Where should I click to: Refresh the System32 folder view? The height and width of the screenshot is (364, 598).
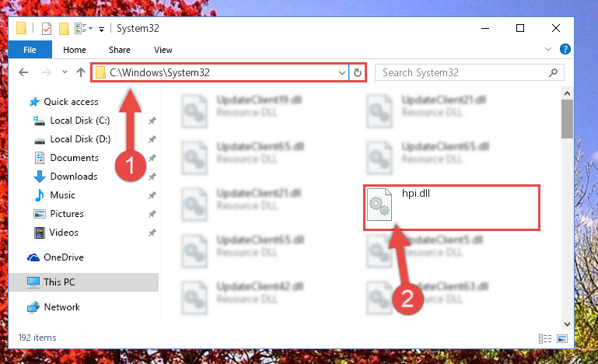(358, 72)
